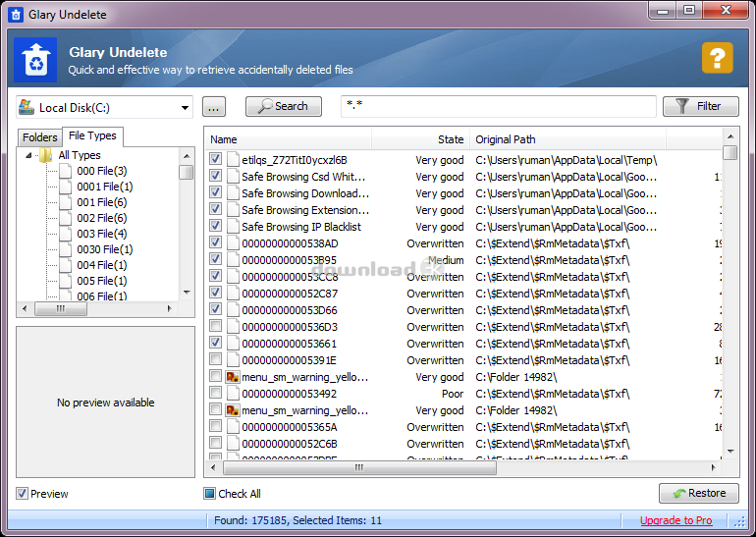This screenshot has width=756, height=537.
Task: Switch to the Folders tab
Action: [x=40, y=137]
